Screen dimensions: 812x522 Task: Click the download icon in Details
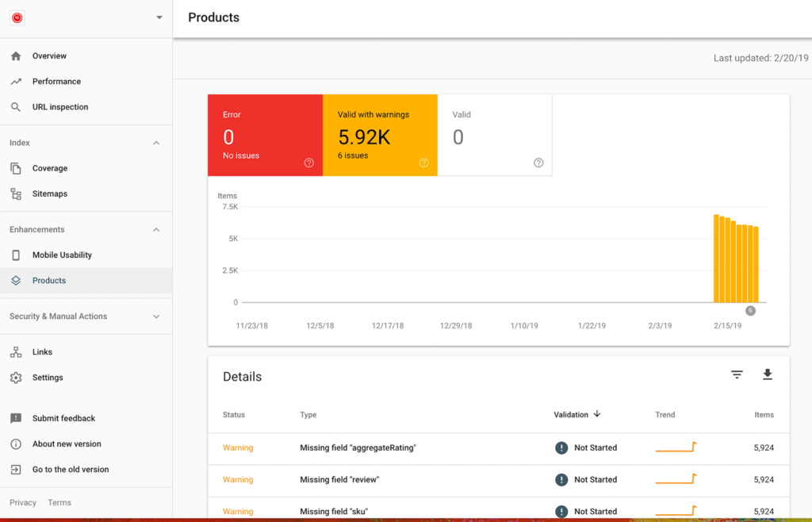pyautogui.click(x=767, y=375)
